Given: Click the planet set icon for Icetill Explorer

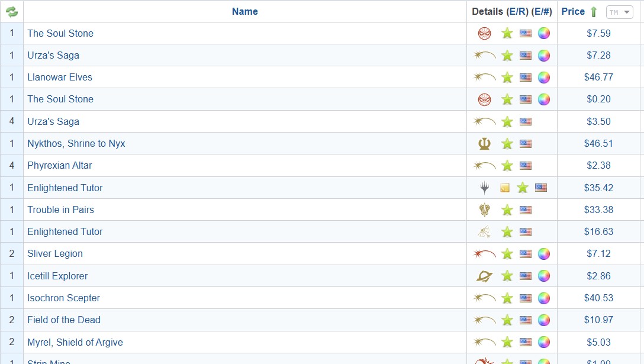Looking at the screenshot, I should coord(484,276).
